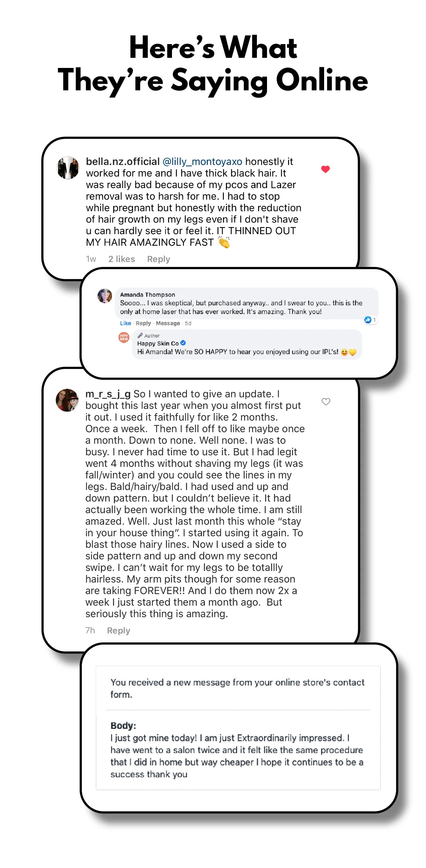Click the Happy Skin Co author name

pos(158,343)
